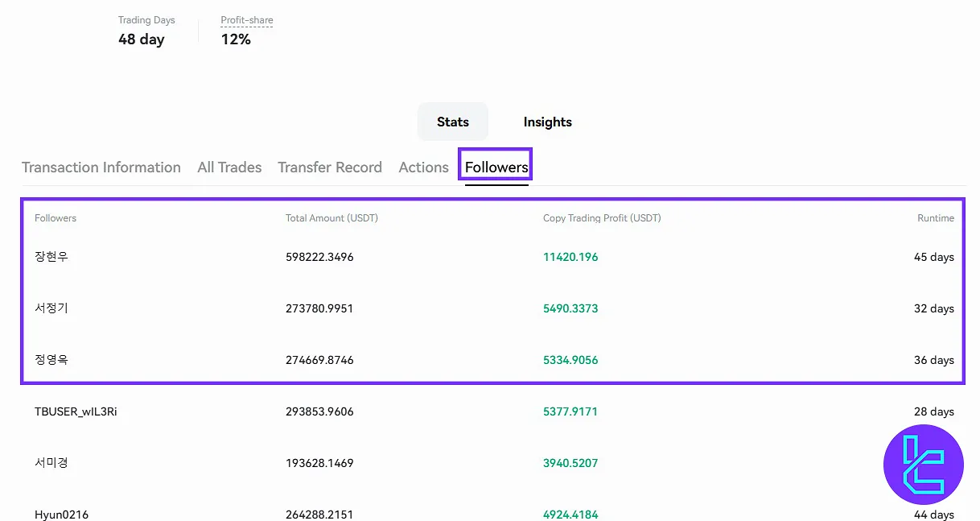This screenshot has width=980, height=521.
Task: Switch to the Stats tab
Action: pos(453,122)
